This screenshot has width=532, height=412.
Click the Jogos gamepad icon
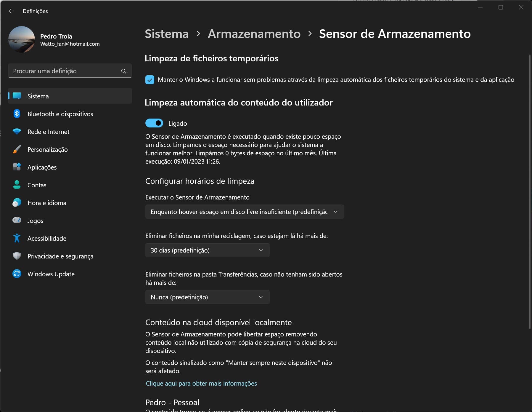(x=17, y=220)
